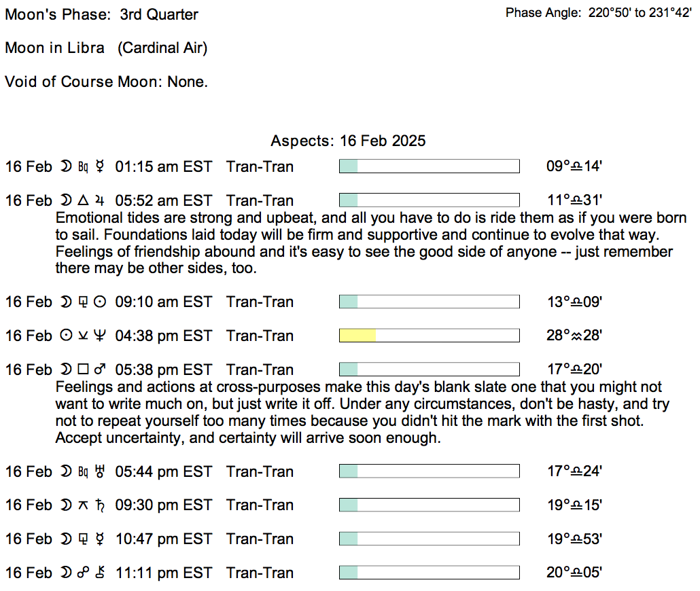Viewport: 700px width, 591px height.
Task: Click the Void of Course Moon line
Action: (x=106, y=82)
